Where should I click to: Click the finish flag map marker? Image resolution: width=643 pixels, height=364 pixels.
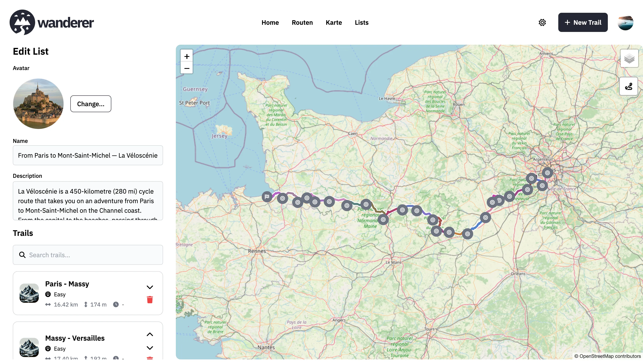click(267, 197)
